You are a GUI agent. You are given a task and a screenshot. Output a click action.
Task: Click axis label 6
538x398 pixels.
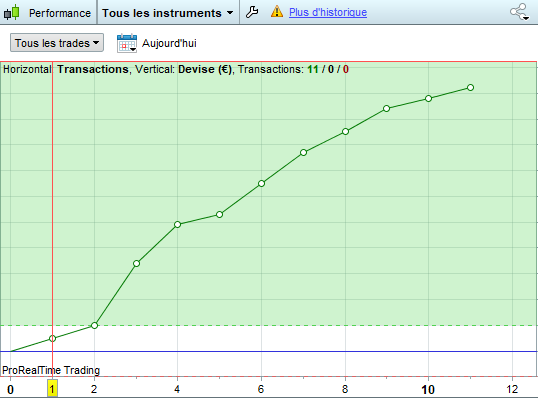pos(261,389)
